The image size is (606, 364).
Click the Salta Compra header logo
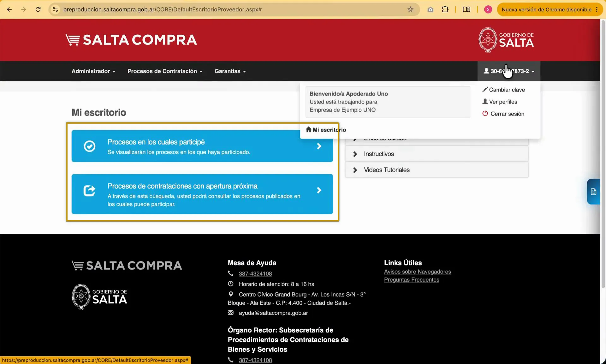tap(131, 40)
